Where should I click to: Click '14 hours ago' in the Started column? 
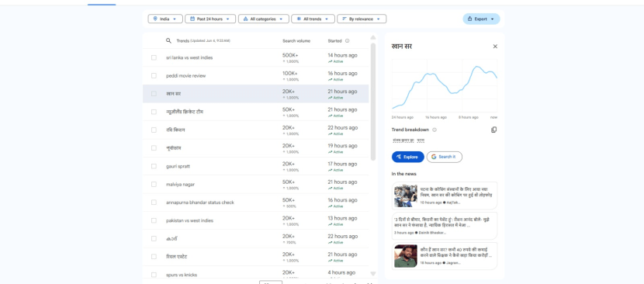[x=342, y=55]
